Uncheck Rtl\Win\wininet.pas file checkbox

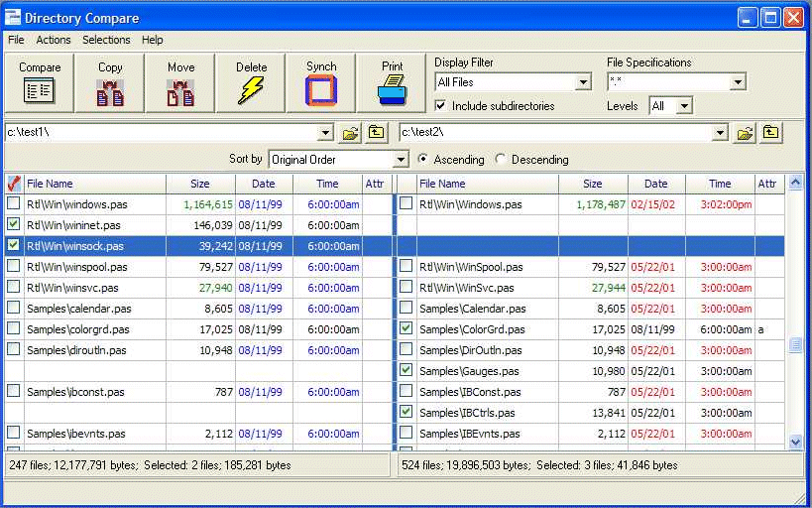[x=13, y=225]
